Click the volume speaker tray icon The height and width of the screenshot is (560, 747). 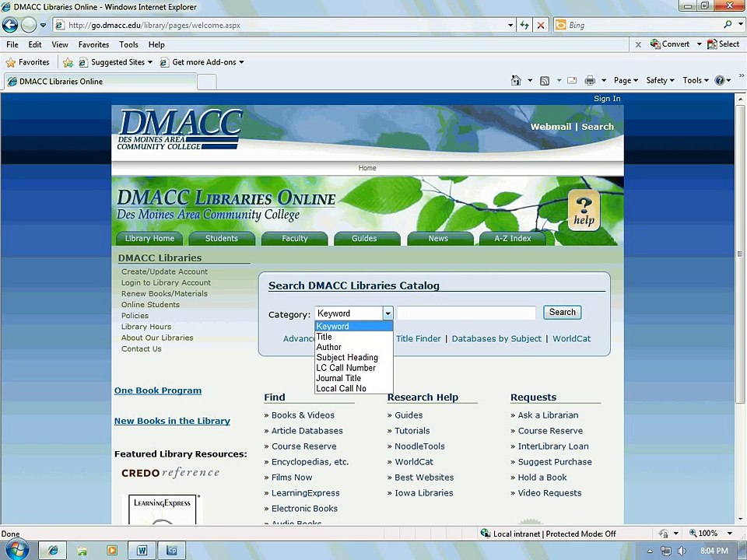(682, 551)
